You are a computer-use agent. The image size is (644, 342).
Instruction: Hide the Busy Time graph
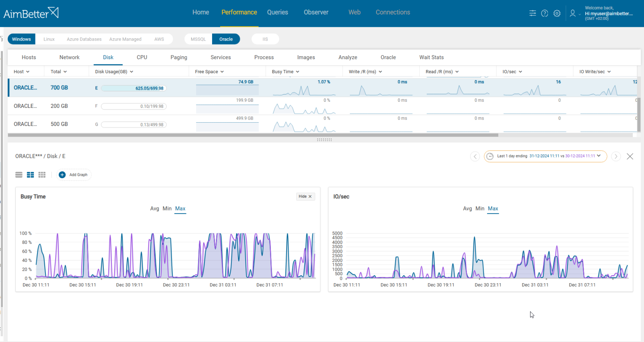click(x=305, y=196)
